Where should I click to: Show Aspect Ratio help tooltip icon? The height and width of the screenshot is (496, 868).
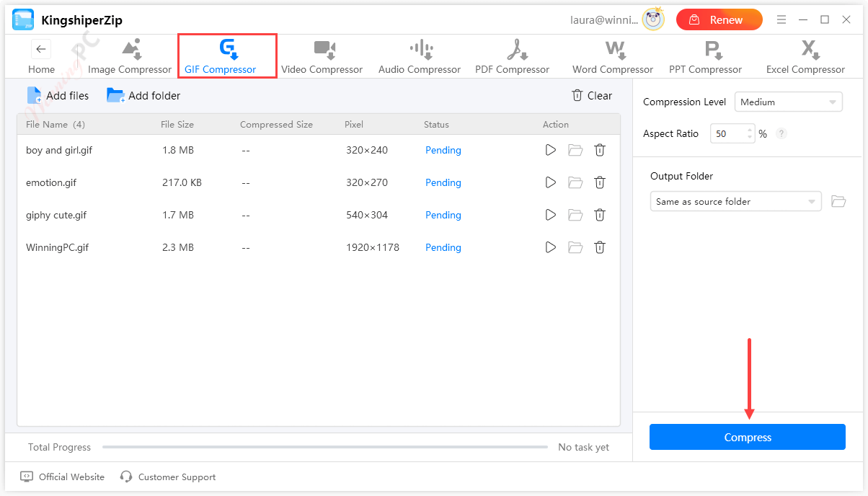(x=781, y=133)
